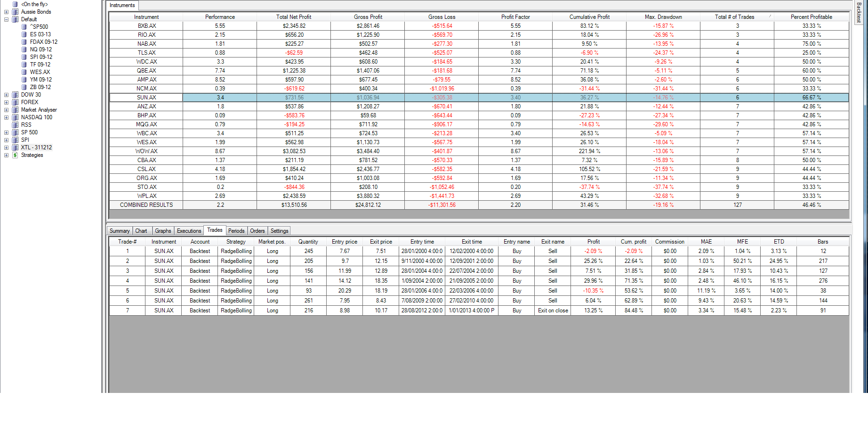868x441 pixels.
Task: Click the Market Analyser list icon
Action: point(15,110)
